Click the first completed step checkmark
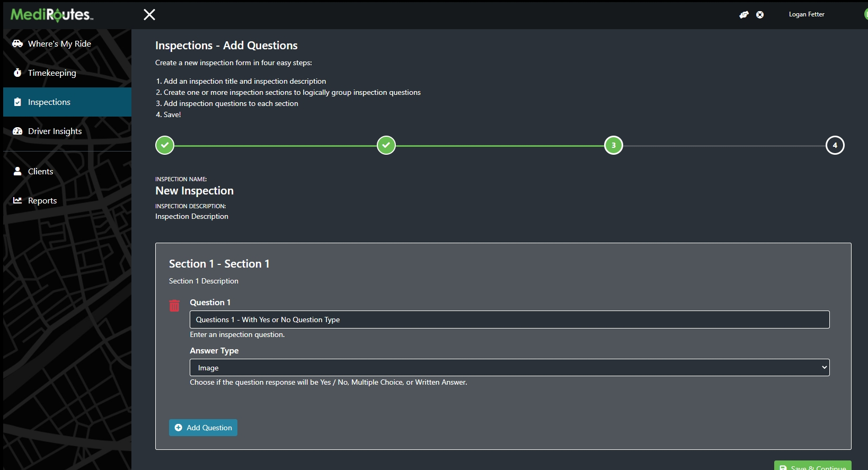Screen dimensions: 868x470 (165, 145)
